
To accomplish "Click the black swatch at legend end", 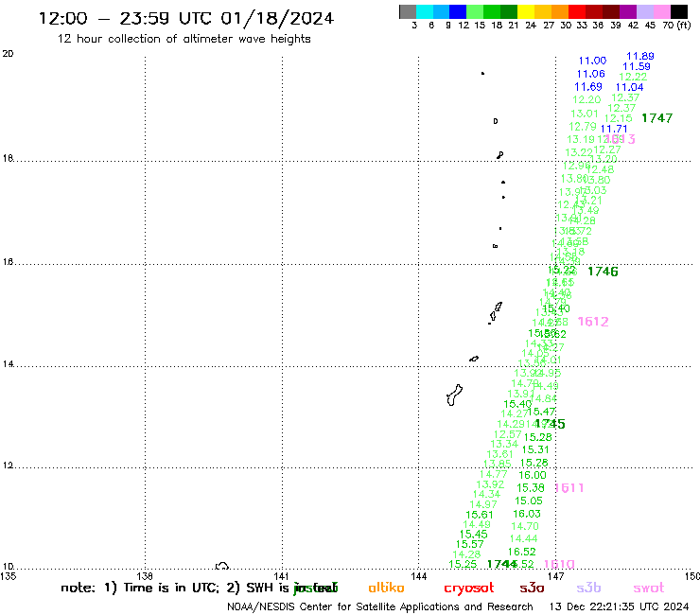I will tap(678, 11).
